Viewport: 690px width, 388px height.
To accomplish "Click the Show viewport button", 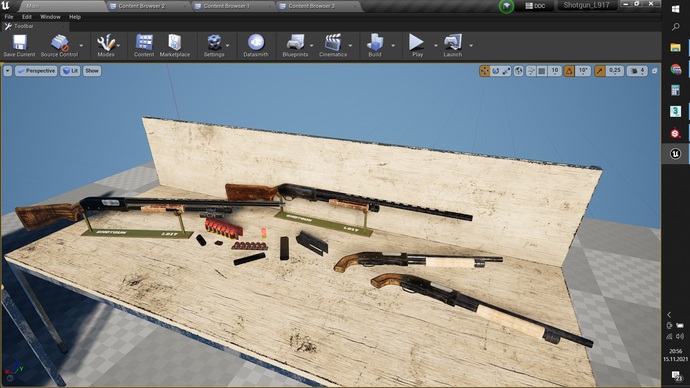I will [x=92, y=71].
